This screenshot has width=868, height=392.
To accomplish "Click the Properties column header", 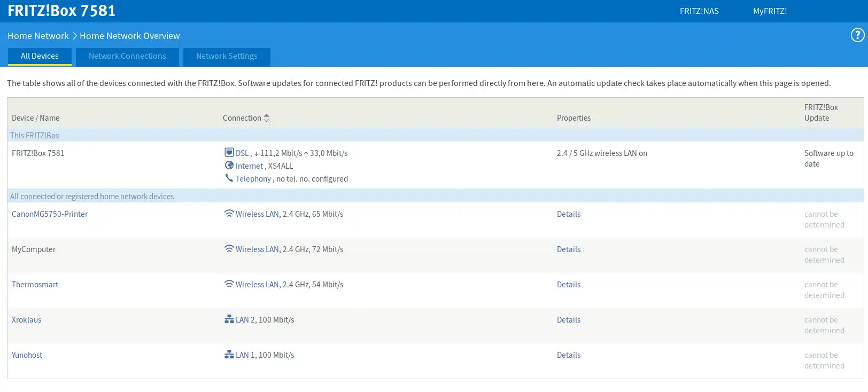I will [573, 118].
